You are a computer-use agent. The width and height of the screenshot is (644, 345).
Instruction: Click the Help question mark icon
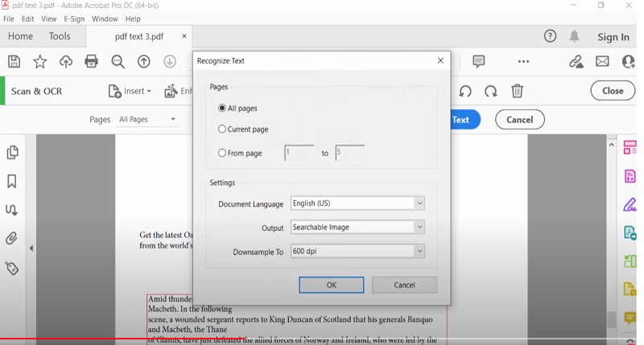tap(550, 36)
